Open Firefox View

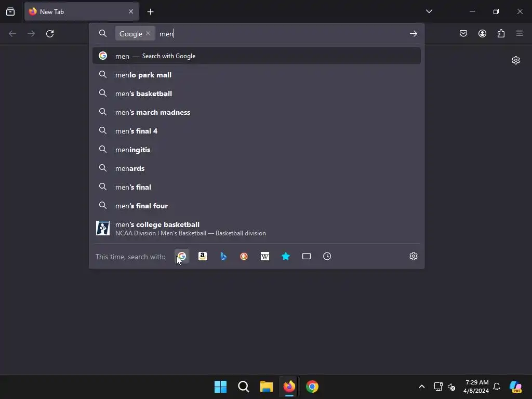tap(10, 11)
